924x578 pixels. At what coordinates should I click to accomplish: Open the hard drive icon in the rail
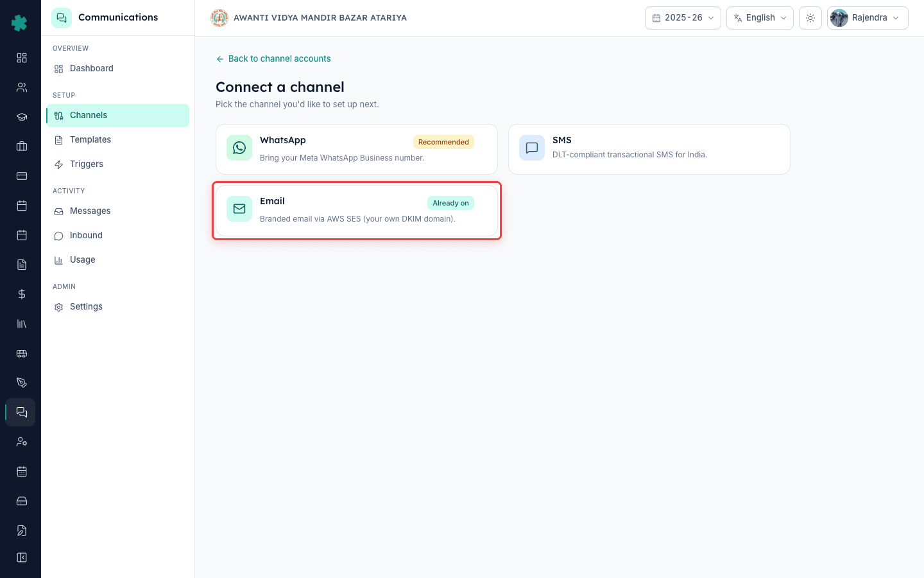[22, 501]
